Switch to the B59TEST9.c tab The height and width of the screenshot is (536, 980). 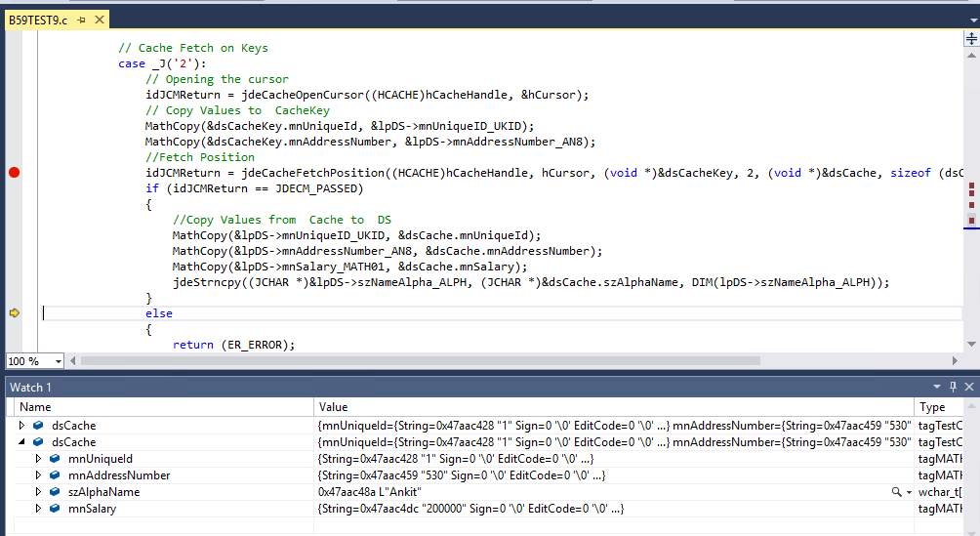[37, 20]
